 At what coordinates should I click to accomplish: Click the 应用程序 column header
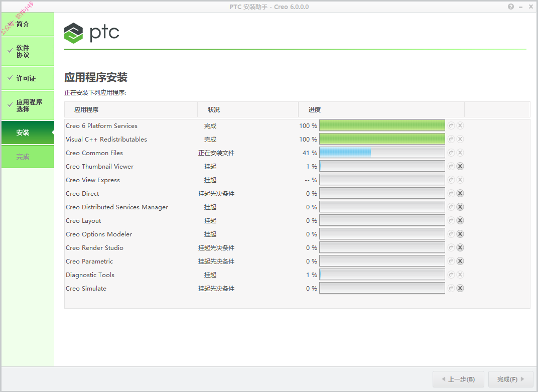coord(131,110)
